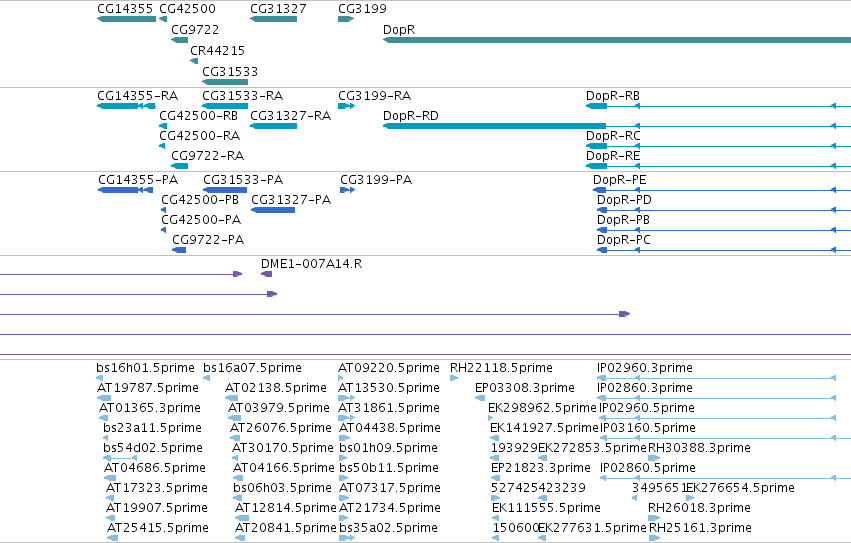Viewport: 851px width, 543px height.
Task: Select protein DopR-PC
Action: coord(624,240)
